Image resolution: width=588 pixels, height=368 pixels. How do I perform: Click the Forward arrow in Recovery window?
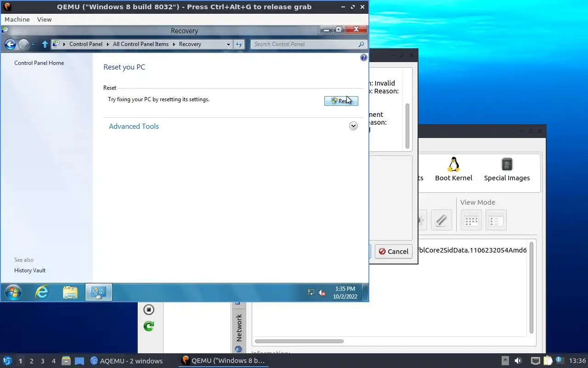click(24, 44)
